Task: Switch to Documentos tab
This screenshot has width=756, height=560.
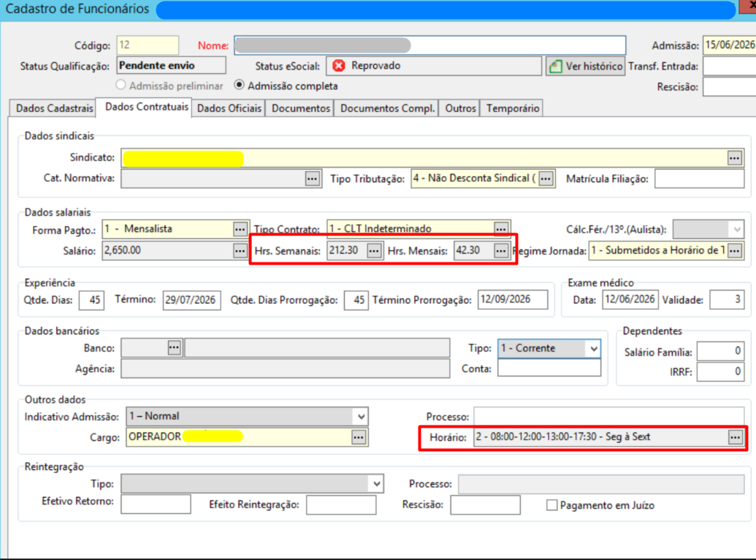Action: (x=300, y=108)
